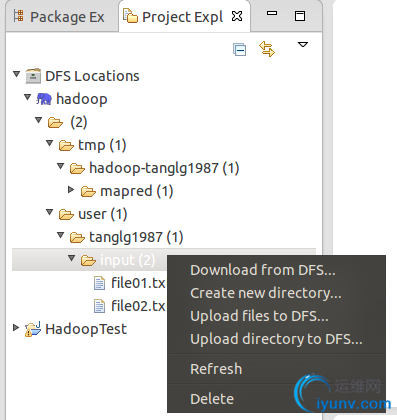This screenshot has width=397, height=420.
Task: Choose Upload directory to DFS...
Action: [x=276, y=339]
